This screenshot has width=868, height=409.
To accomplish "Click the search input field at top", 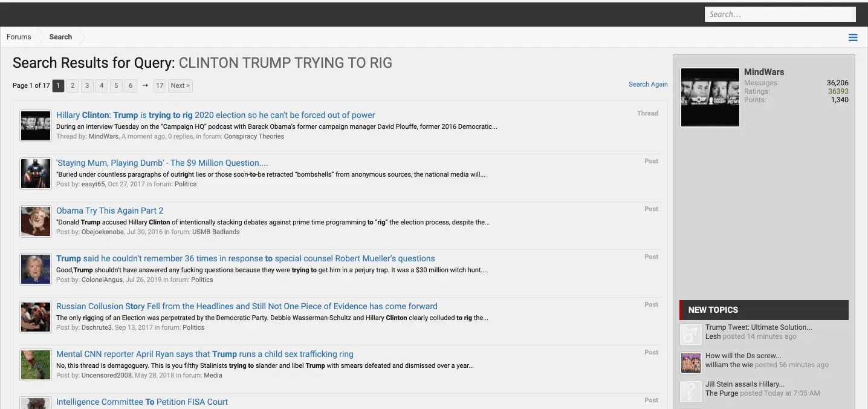I will (780, 15).
